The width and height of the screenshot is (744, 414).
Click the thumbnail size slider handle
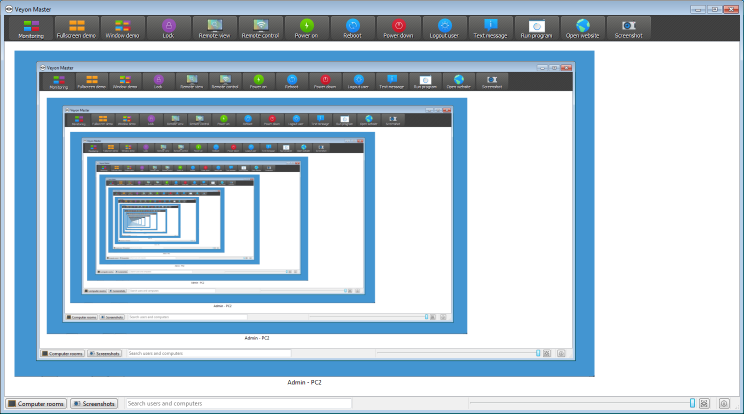[x=692, y=403]
